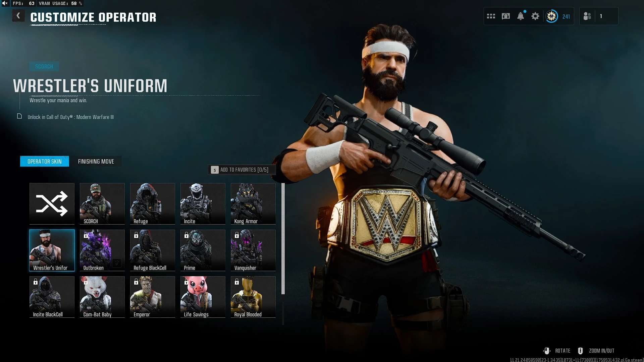Go back using the arrow beside Customize Operator
Image resolution: width=644 pixels, height=362 pixels.
[x=18, y=16]
